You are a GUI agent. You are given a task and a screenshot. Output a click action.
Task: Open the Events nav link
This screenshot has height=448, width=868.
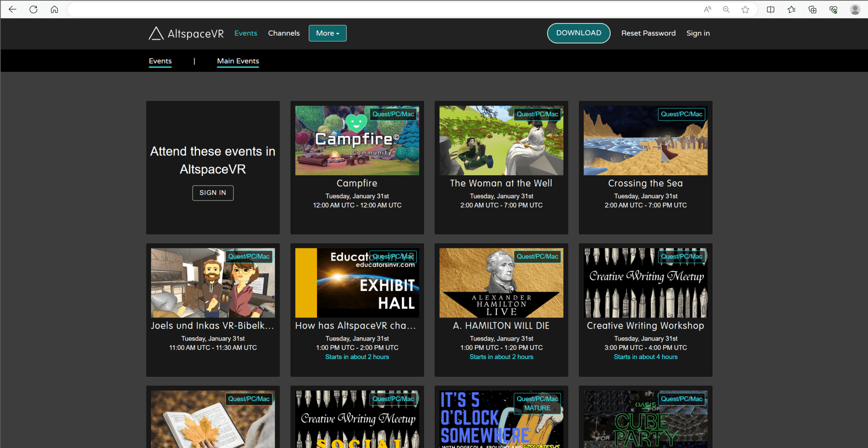(x=245, y=33)
